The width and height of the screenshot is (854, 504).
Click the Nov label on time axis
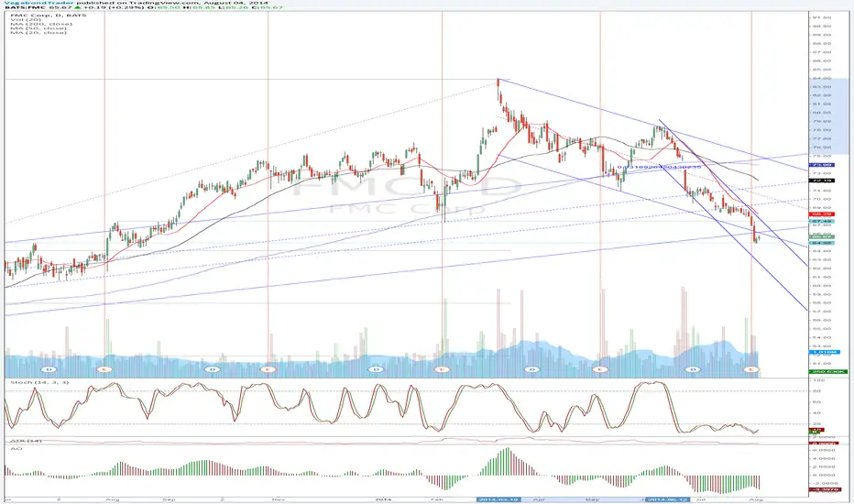point(278,499)
